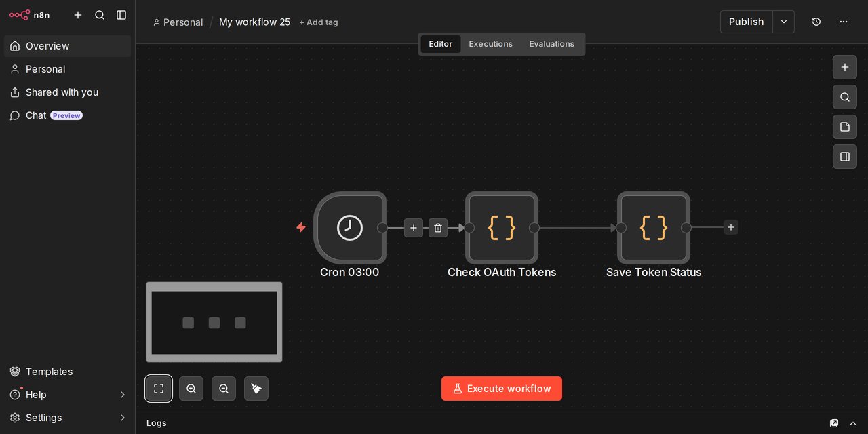Delete the Cron connection with trash icon
The height and width of the screenshot is (434, 868).
pyautogui.click(x=438, y=228)
